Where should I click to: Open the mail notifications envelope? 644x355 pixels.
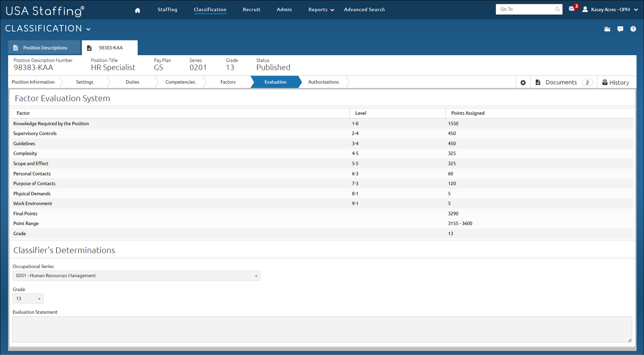tap(571, 9)
